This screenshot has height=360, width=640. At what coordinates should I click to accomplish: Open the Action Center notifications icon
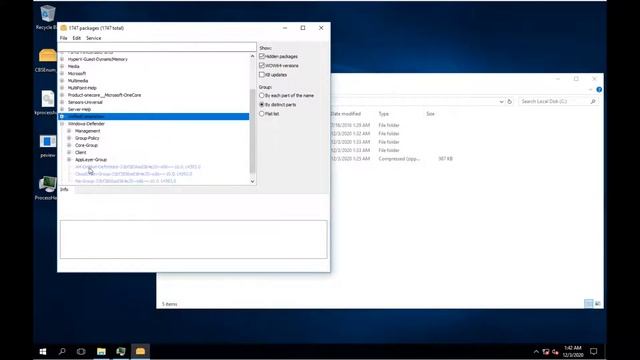(x=593, y=351)
